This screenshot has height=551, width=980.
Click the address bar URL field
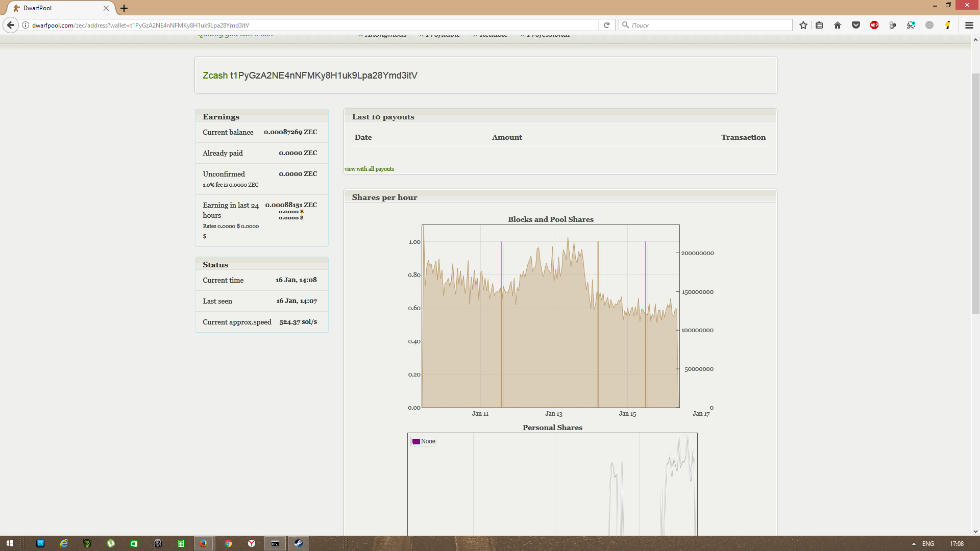pyautogui.click(x=306, y=25)
